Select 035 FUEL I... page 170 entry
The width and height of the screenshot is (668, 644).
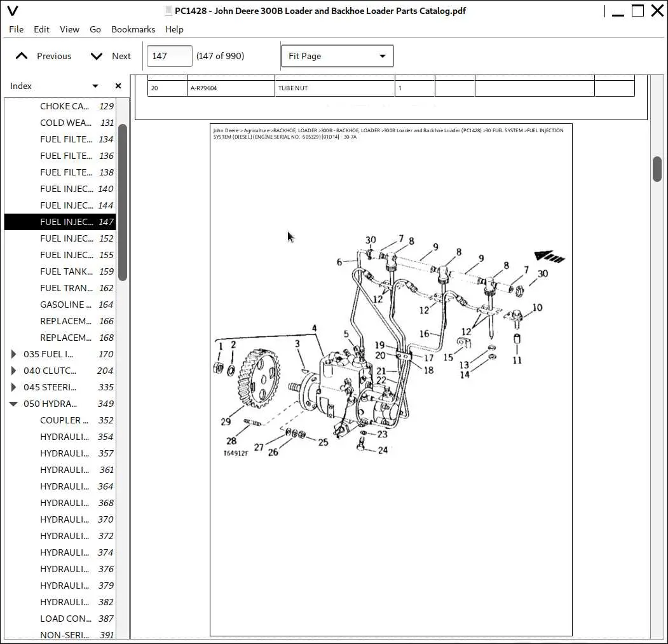click(x=60, y=354)
